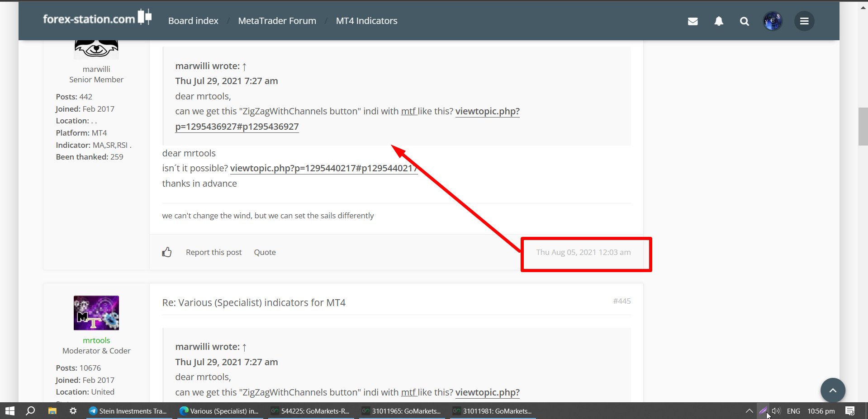Go to Board index
The height and width of the screenshot is (419, 868).
(x=193, y=21)
